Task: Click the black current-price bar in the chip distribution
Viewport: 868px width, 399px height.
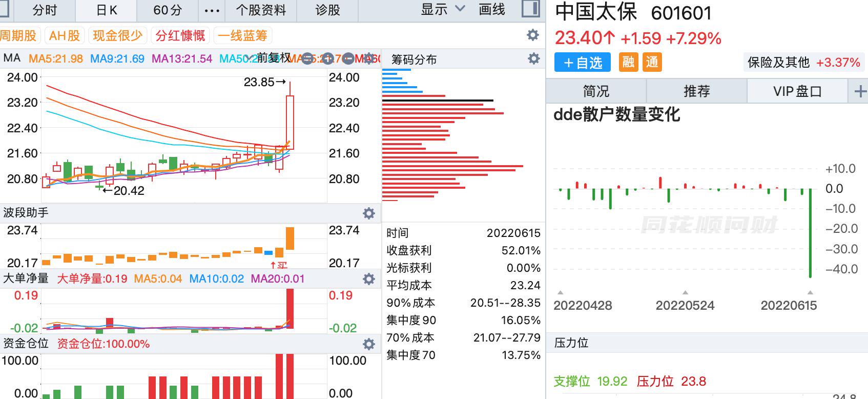Action: (x=438, y=101)
